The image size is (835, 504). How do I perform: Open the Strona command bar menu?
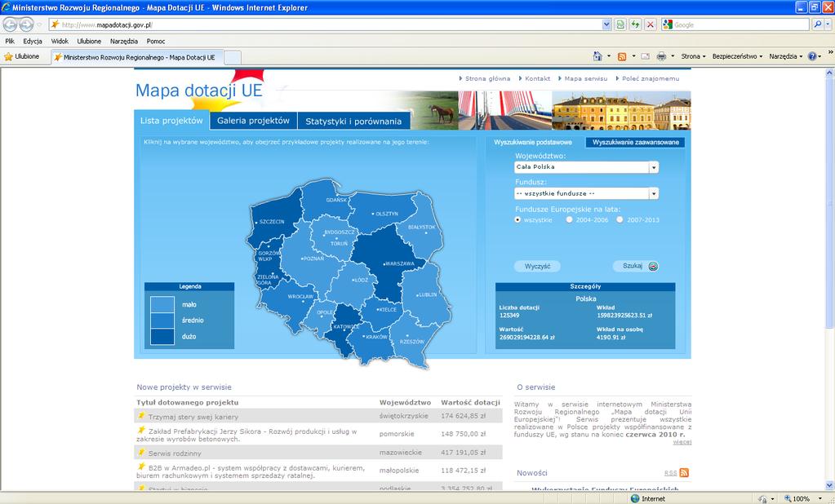tap(693, 56)
